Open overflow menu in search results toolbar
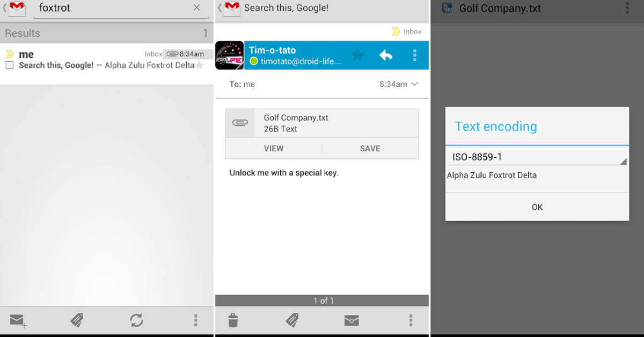Image resolution: width=644 pixels, height=337 pixels. click(x=195, y=321)
